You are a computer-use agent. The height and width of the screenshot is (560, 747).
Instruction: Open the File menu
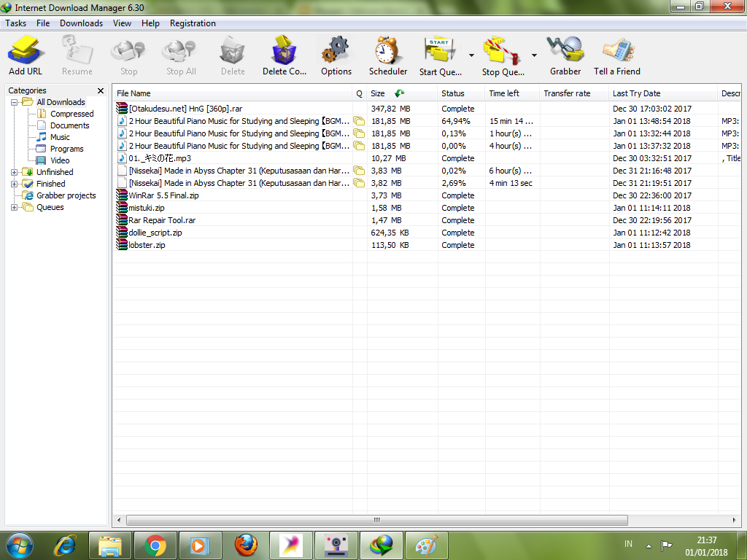coord(43,23)
